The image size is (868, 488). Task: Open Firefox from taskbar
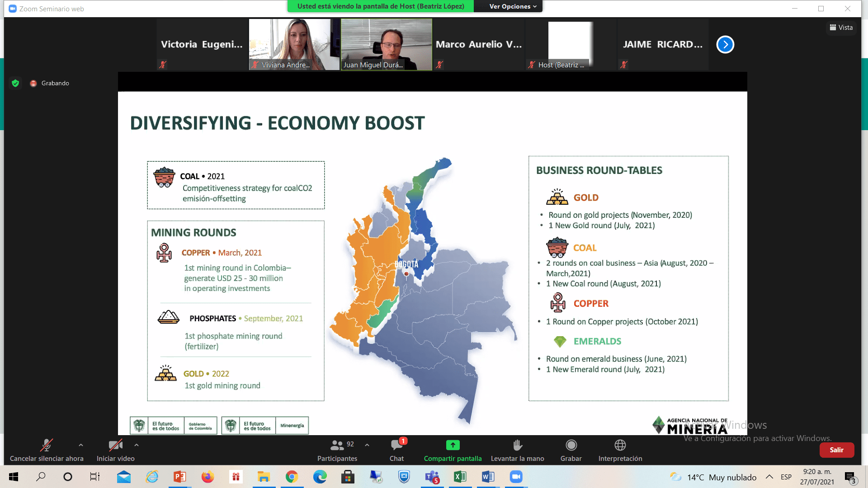[x=208, y=477]
